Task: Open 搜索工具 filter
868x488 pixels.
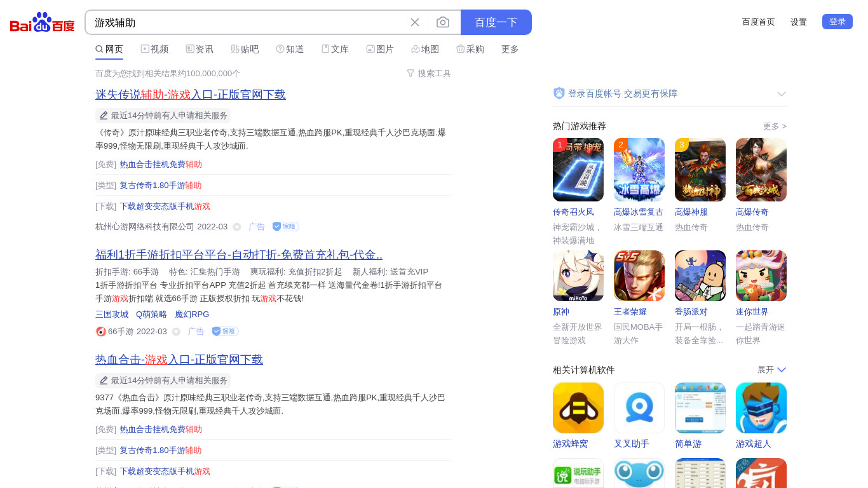Action: (429, 73)
